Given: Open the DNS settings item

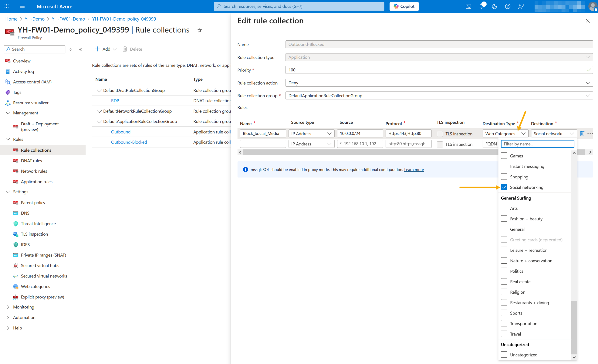Looking at the screenshot, I should click(25, 213).
